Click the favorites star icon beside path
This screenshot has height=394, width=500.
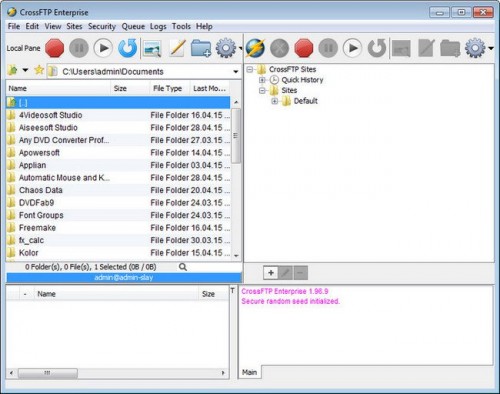point(39,70)
